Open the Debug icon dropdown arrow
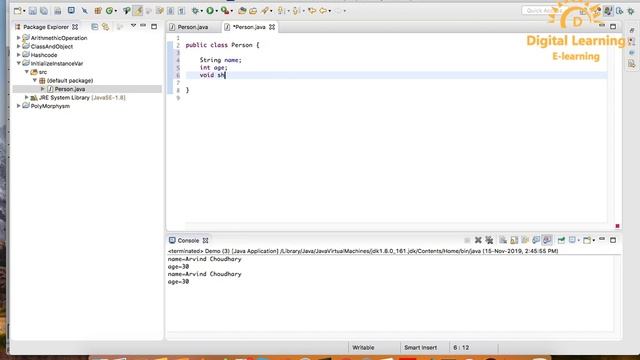640x360 pixels. pos(202,11)
